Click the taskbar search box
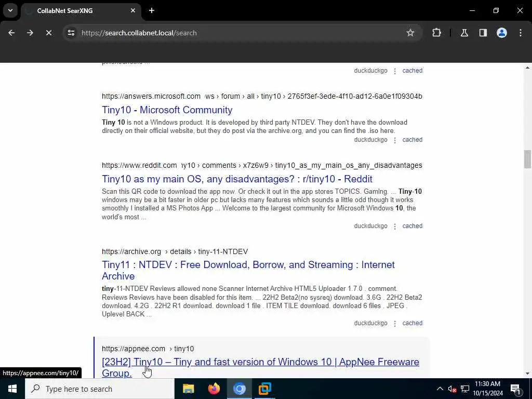The image size is (532, 399). 100,389
